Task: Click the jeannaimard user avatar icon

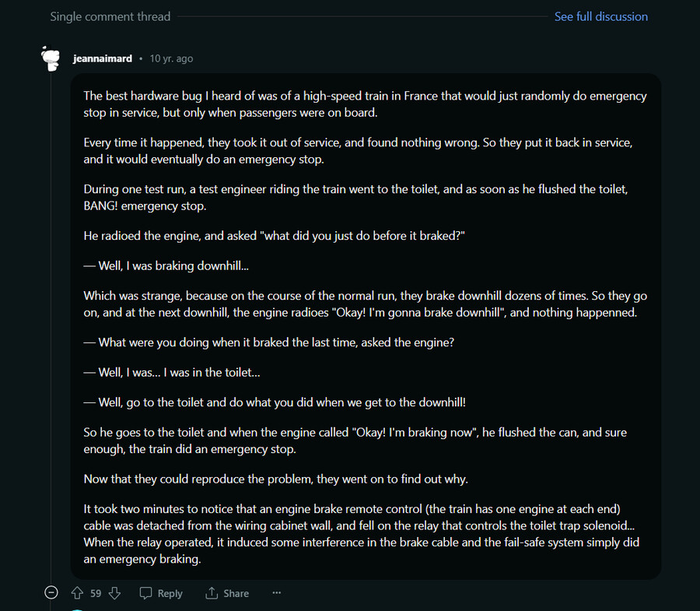Action: tap(51, 58)
